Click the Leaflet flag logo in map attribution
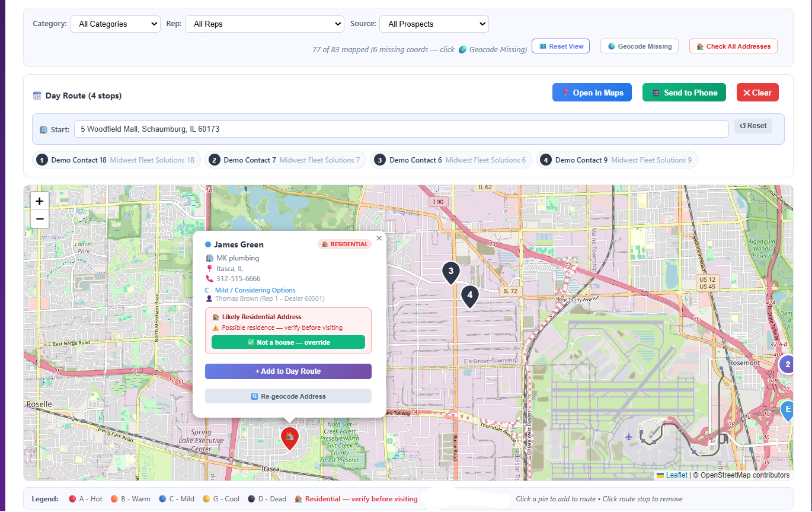Screen dimensions: 812x512 pos(660,475)
